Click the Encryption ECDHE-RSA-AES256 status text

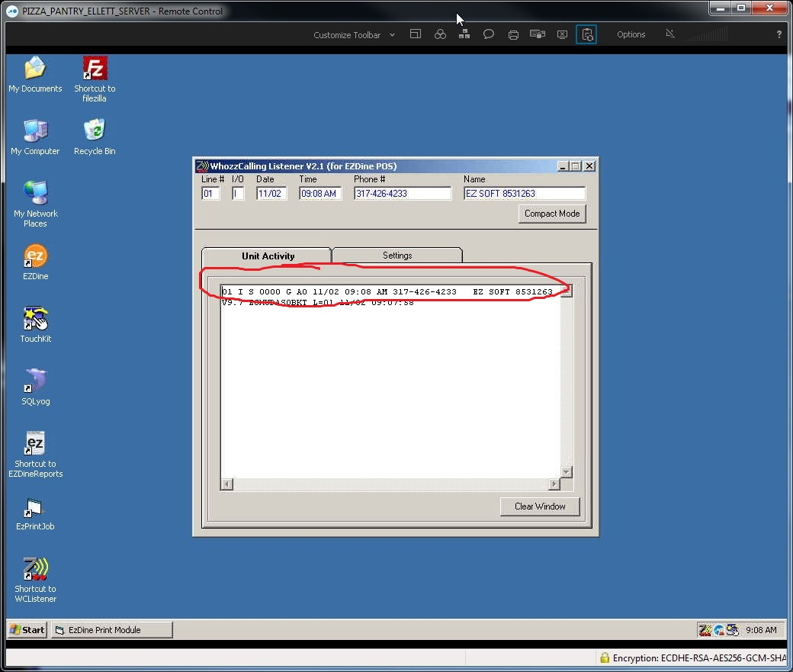click(x=699, y=658)
